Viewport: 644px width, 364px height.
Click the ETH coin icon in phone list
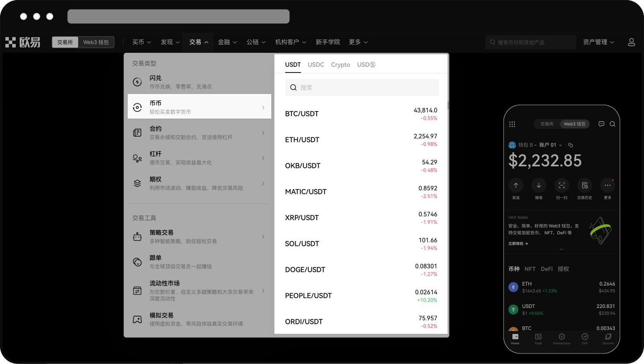[x=513, y=287]
